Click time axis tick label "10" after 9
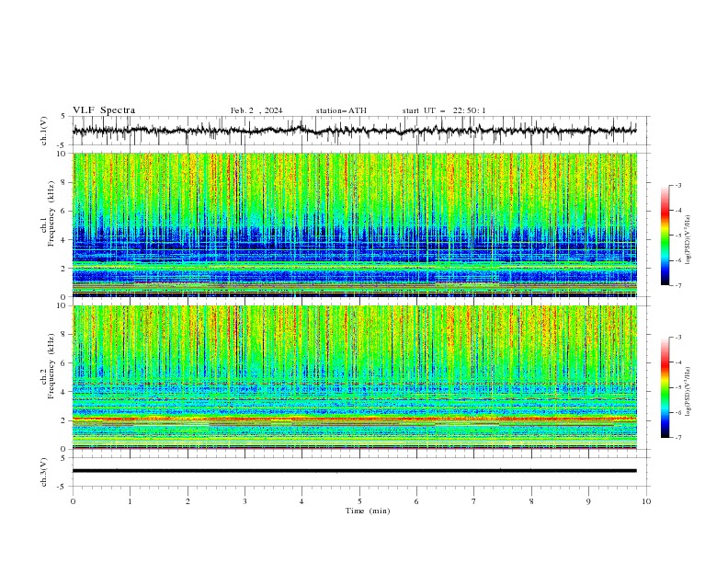Image resolution: width=728 pixels, height=563 pixels. [x=646, y=501]
